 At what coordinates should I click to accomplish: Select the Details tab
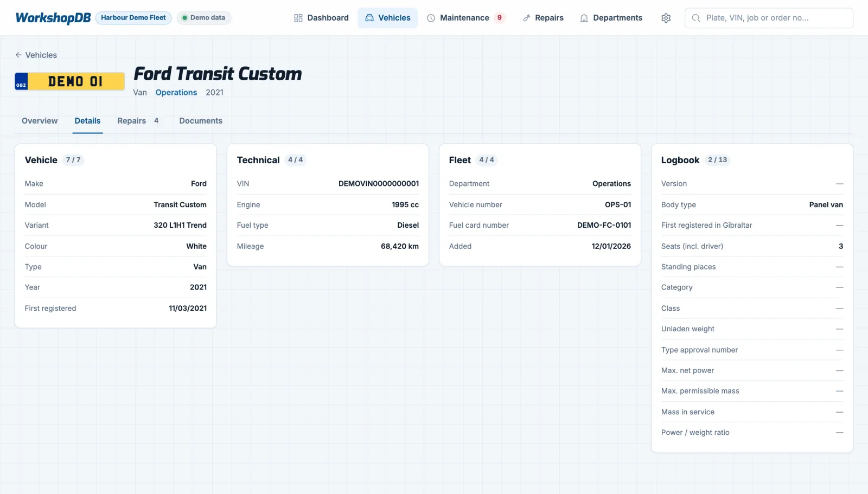click(x=87, y=121)
